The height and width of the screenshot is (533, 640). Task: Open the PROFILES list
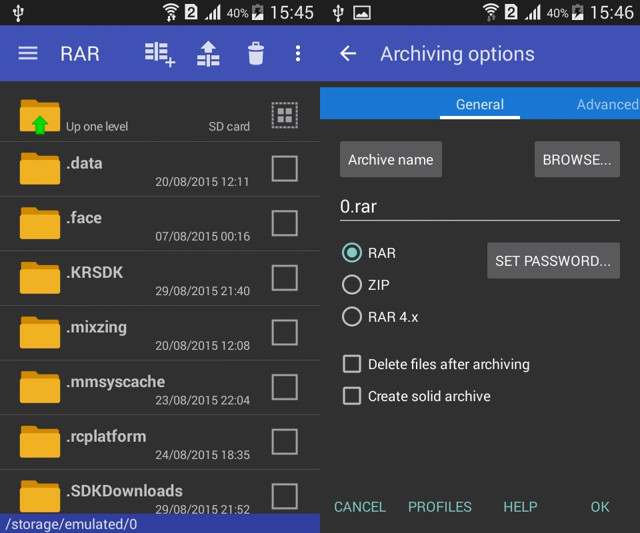click(439, 507)
